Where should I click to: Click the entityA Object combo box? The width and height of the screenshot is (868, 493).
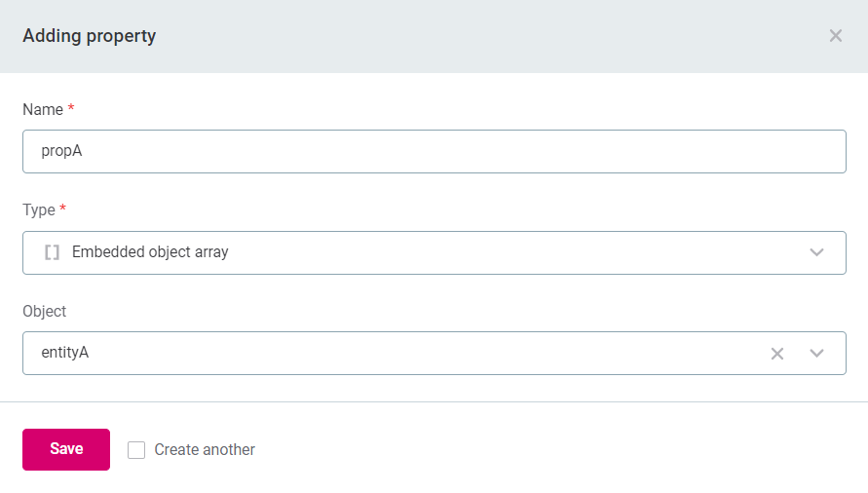pos(390,354)
